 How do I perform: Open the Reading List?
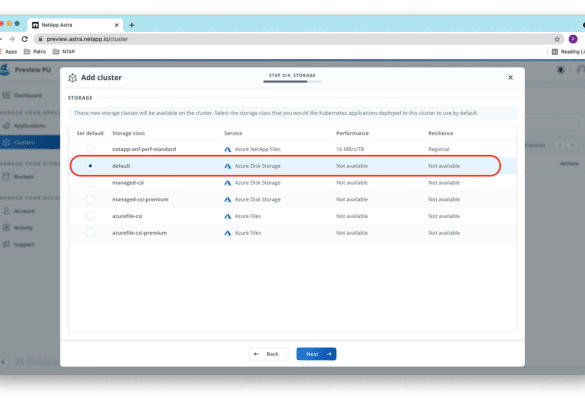pos(568,51)
